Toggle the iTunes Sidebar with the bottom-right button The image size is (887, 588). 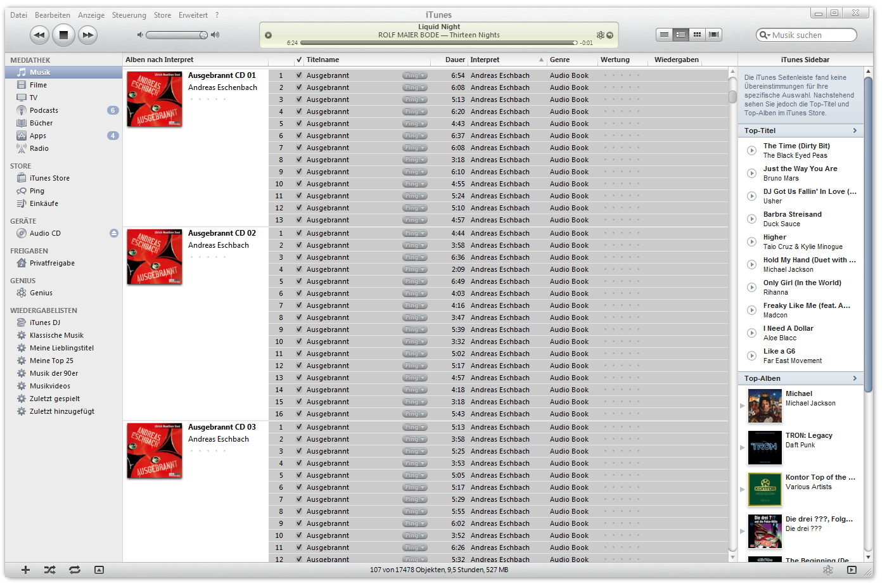click(852, 570)
